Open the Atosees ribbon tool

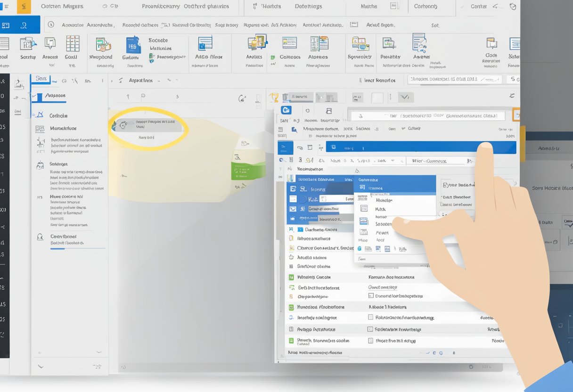(319, 44)
